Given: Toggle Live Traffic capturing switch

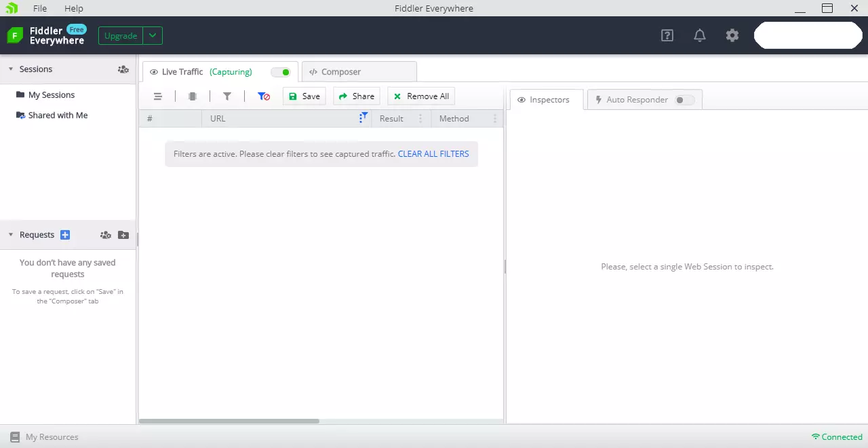Looking at the screenshot, I should coord(281,72).
